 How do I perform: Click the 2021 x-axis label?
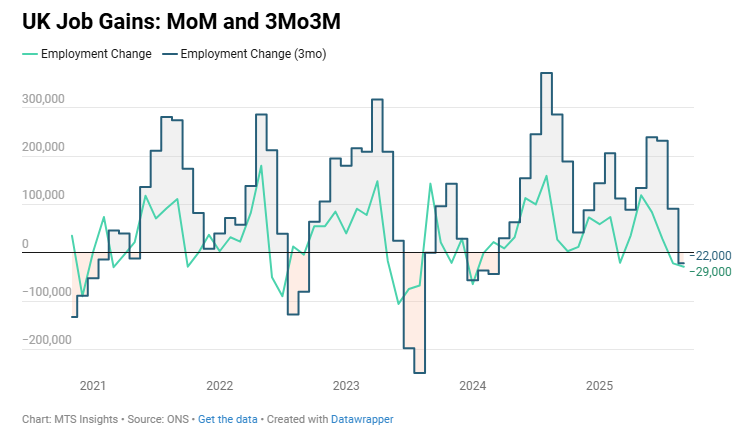[92, 385]
